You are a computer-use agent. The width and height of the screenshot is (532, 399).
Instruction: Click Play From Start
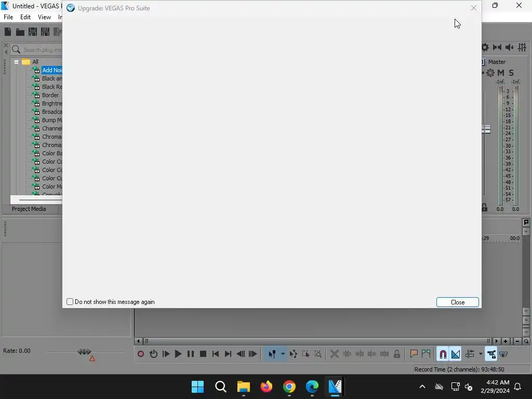[x=166, y=354]
